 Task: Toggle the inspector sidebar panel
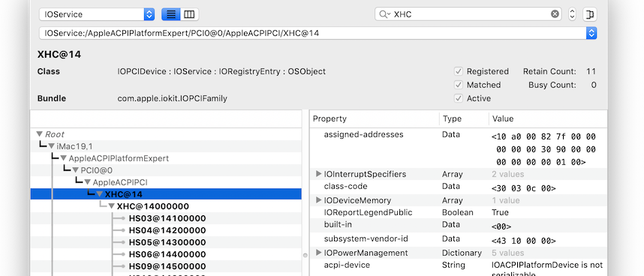point(590,14)
